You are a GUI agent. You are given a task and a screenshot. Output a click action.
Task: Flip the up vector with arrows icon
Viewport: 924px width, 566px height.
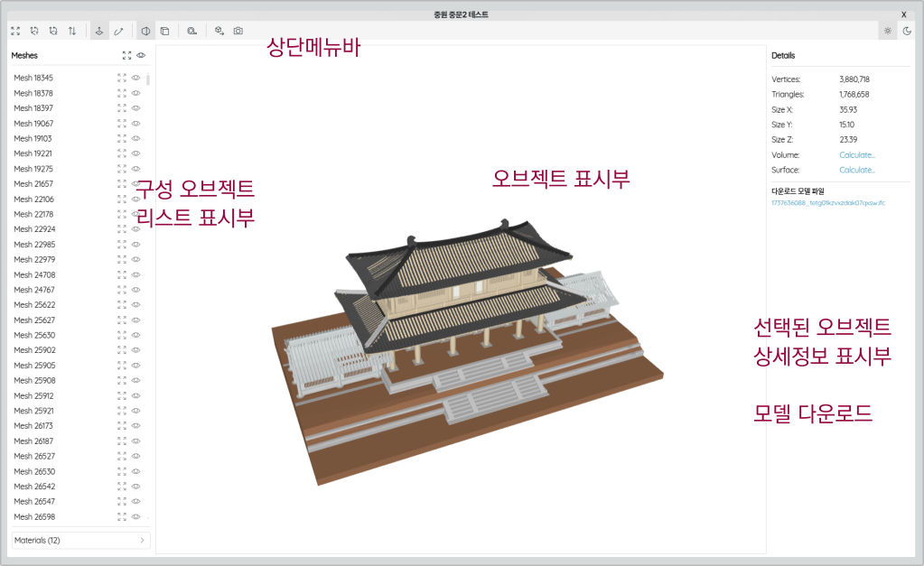coord(72,31)
